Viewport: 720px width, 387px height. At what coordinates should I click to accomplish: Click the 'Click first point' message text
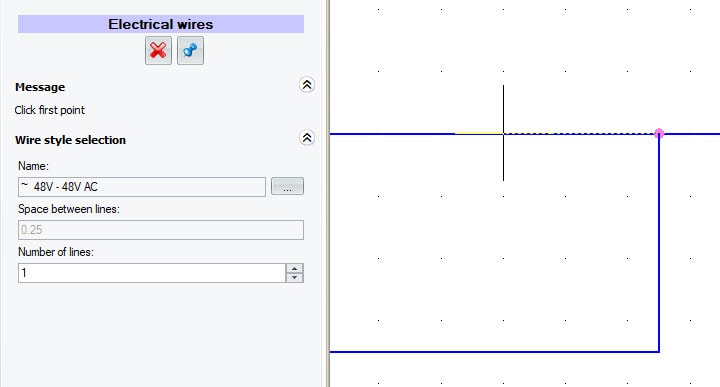click(x=50, y=110)
